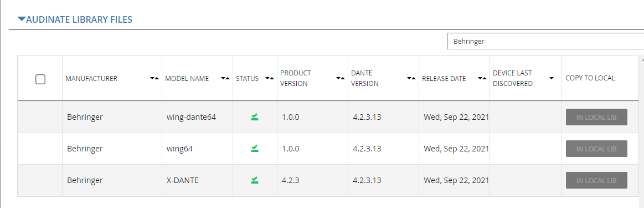The height and width of the screenshot is (208, 644).
Task: Click the green status icon for wing64
Action: tap(255, 149)
